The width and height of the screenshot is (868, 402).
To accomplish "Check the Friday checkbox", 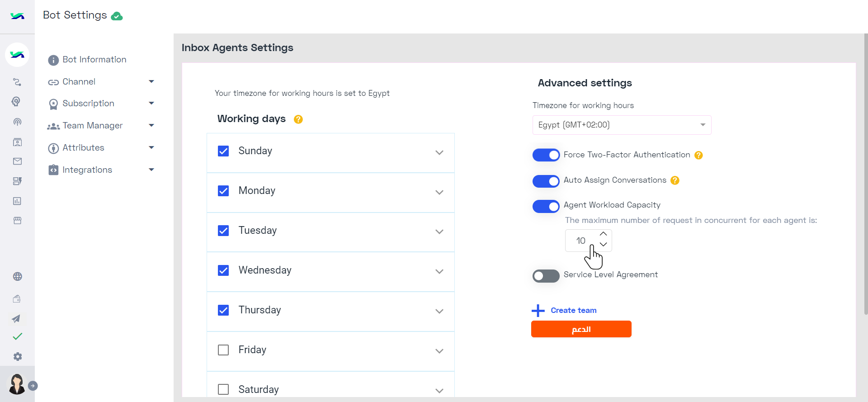I will click(223, 350).
